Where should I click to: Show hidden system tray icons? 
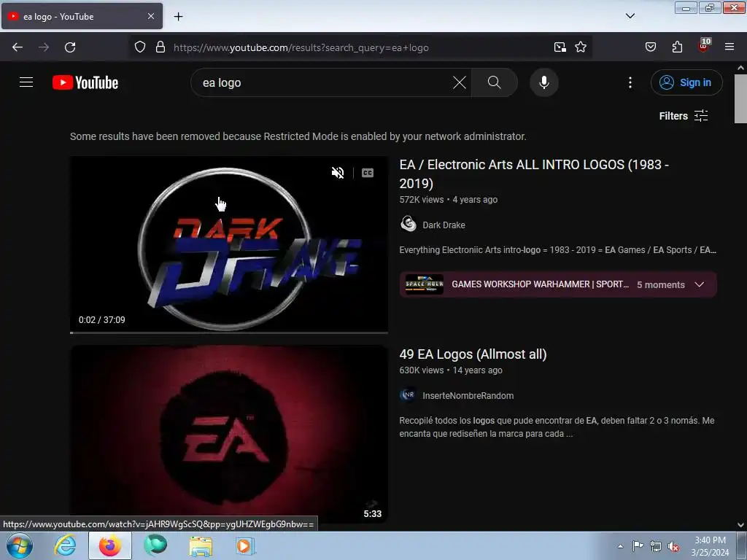[620, 546]
